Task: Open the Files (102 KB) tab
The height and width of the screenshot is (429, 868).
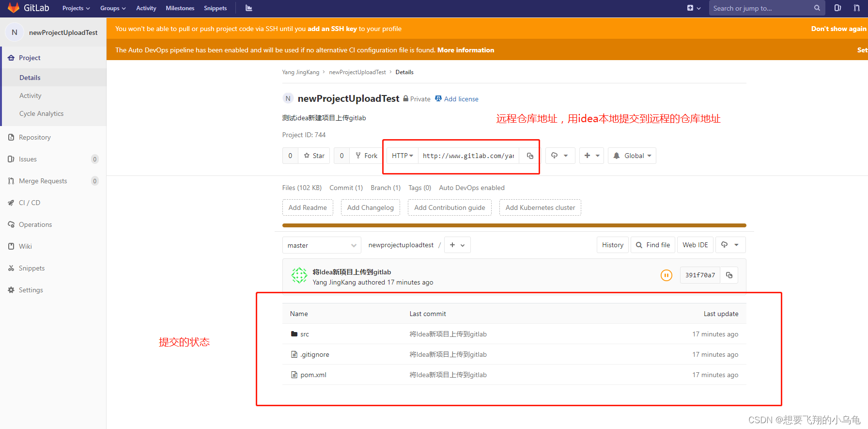Action: point(302,188)
